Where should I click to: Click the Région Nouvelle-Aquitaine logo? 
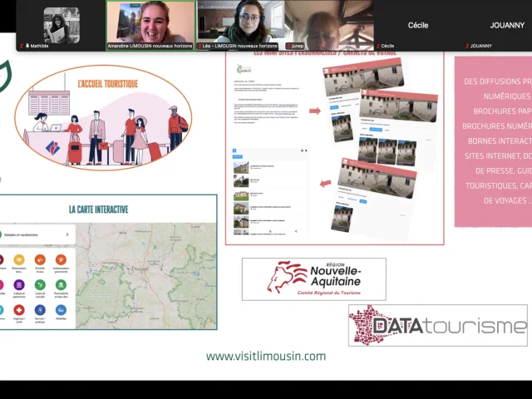coord(314,279)
